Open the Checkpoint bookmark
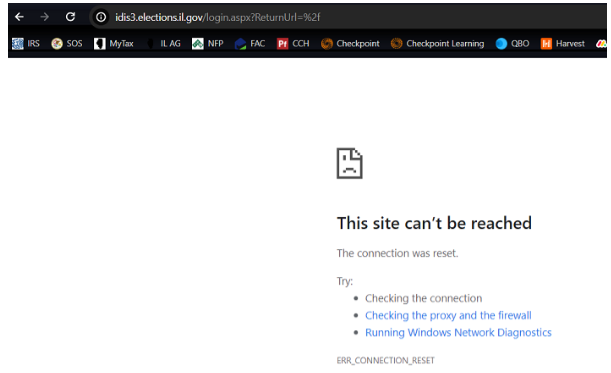This screenshot has height=373, width=611. point(350,44)
